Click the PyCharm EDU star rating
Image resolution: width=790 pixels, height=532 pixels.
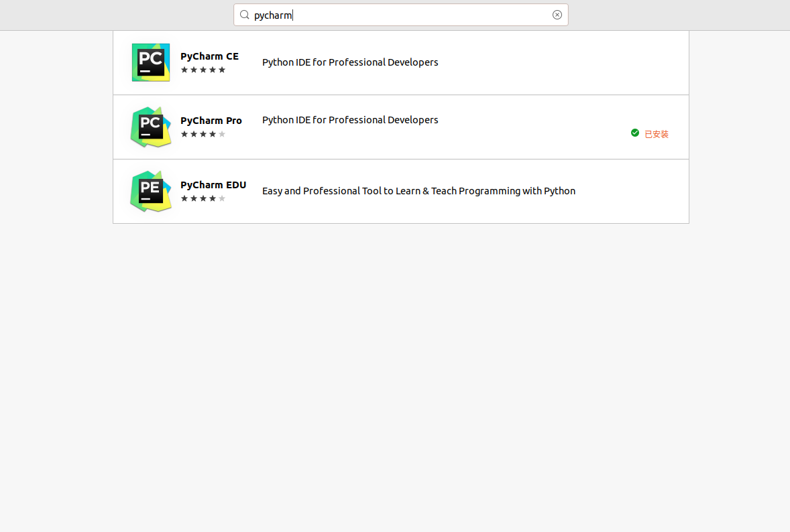(x=203, y=198)
